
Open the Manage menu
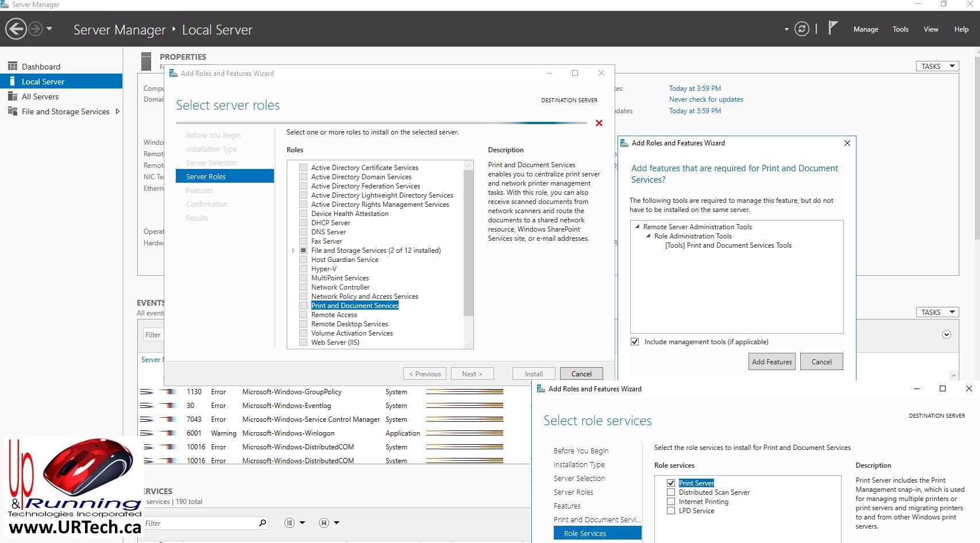coord(865,29)
